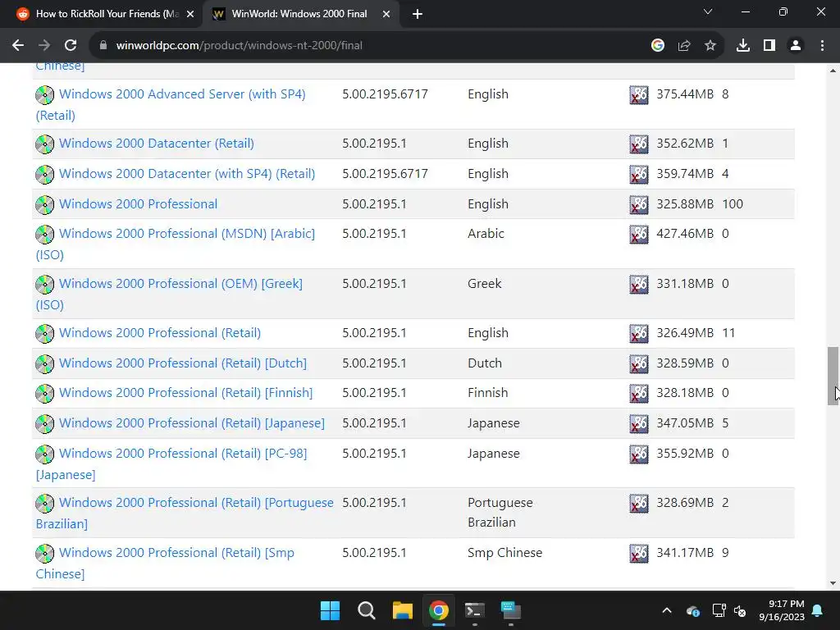Click the network tray icon
840x630 pixels.
pyautogui.click(x=719, y=610)
